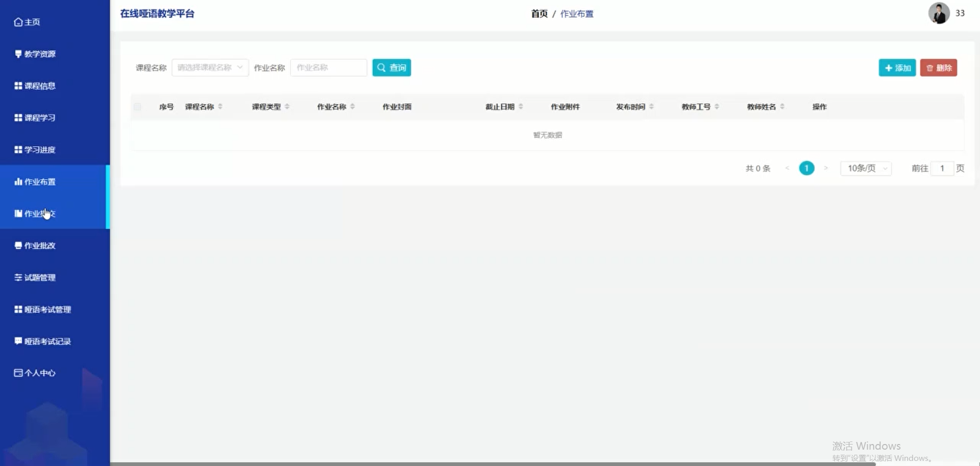
Task: Select 作业布置 in the breadcrumb
Action: (577, 14)
